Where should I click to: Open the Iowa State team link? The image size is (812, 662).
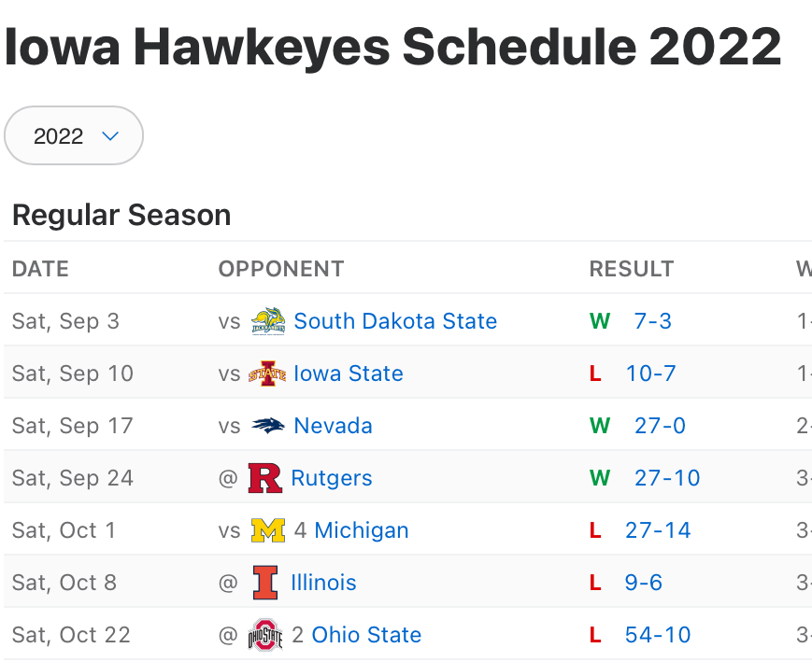coord(348,373)
